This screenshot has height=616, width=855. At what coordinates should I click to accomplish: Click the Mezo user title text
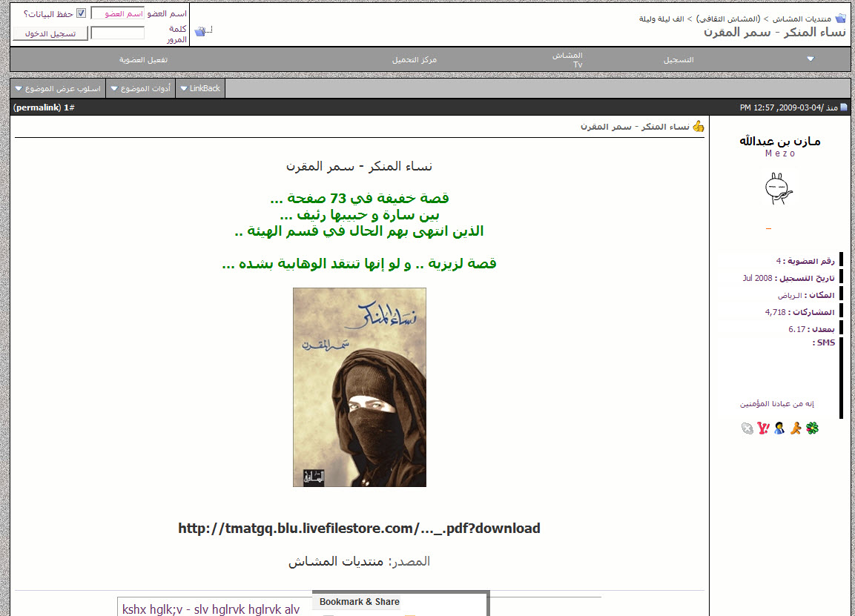[x=780, y=153]
